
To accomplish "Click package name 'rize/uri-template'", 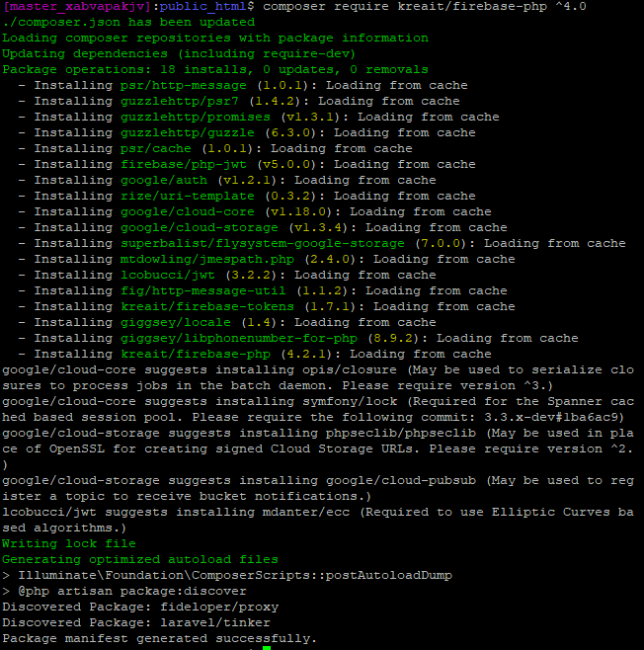I will click(188, 196).
